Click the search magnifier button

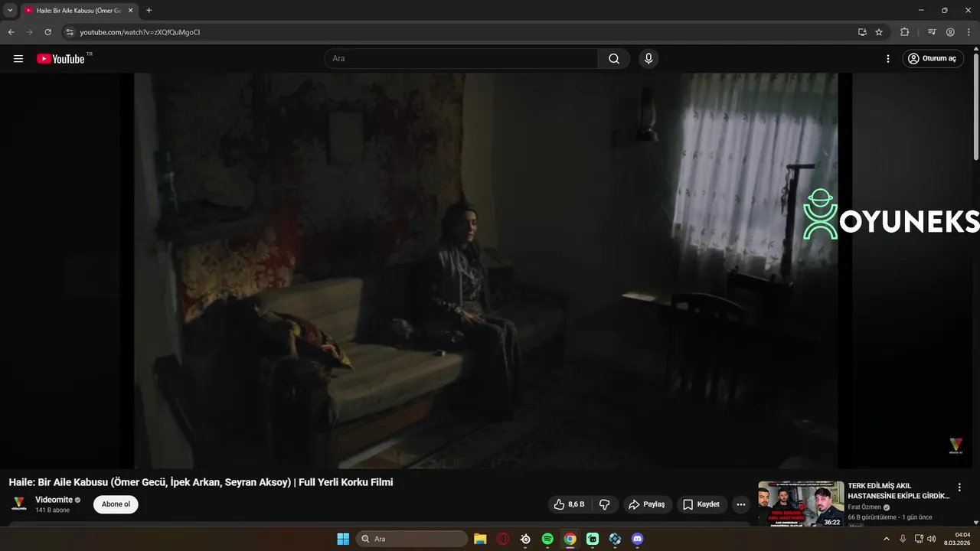pos(614,59)
